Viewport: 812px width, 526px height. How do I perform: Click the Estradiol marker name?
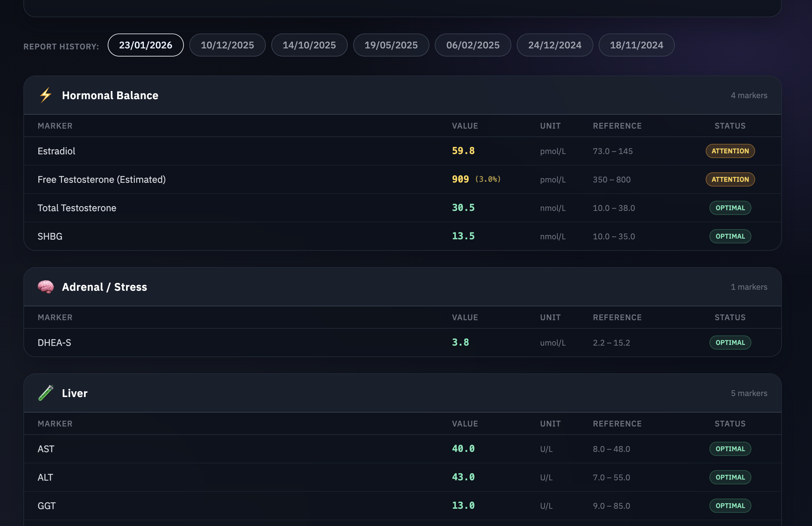(56, 151)
